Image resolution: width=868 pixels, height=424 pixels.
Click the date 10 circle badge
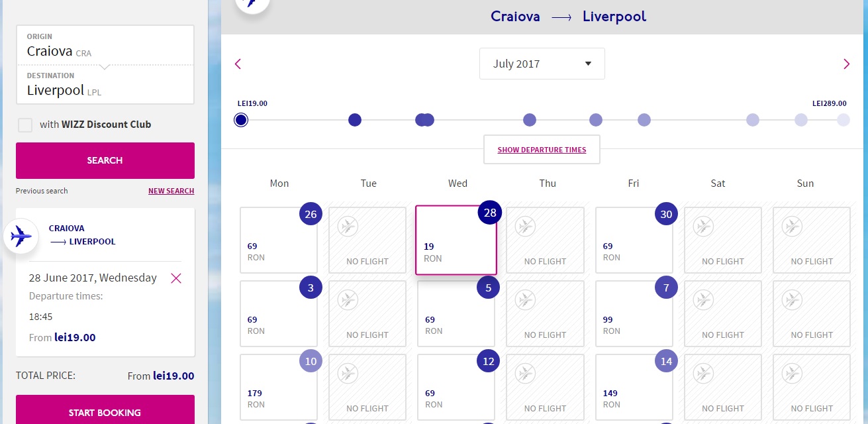[311, 361]
